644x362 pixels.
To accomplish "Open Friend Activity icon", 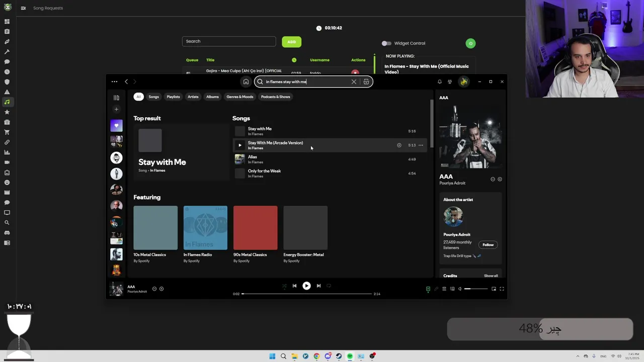I will coord(450,81).
